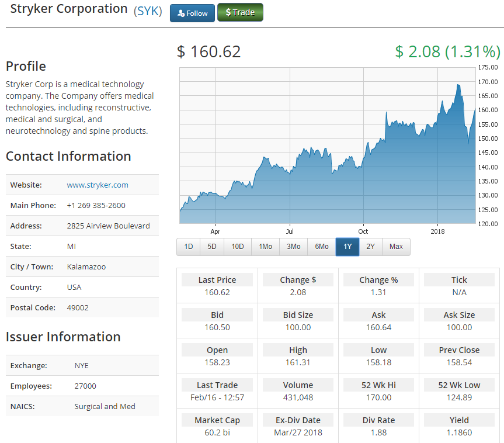The width and height of the screenshot is (504, 443).
Task: Click the Ex-Div Date value Mar/27 2018
Action: point(298,432)
